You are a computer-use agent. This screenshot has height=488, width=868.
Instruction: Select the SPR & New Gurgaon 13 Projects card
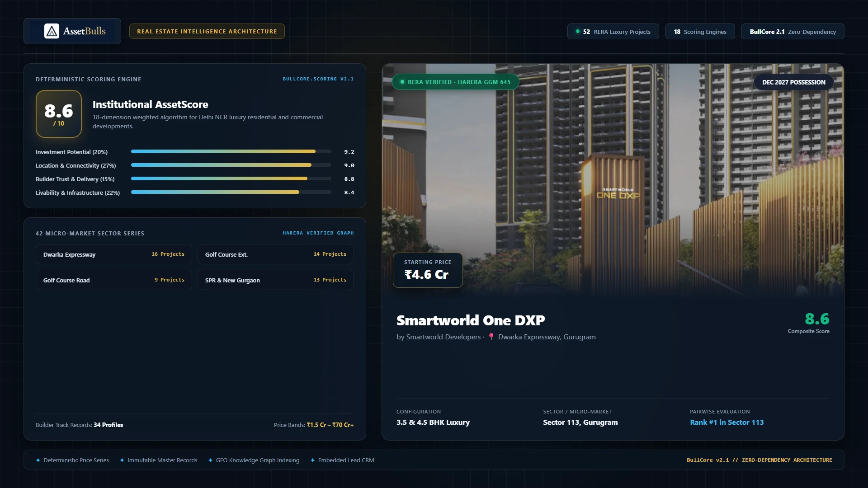click(276, 280)
